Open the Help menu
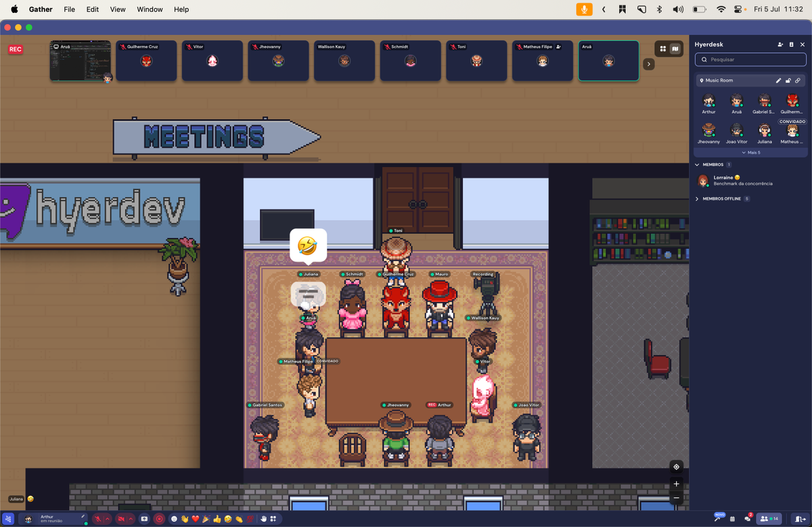 coord(181,9)
